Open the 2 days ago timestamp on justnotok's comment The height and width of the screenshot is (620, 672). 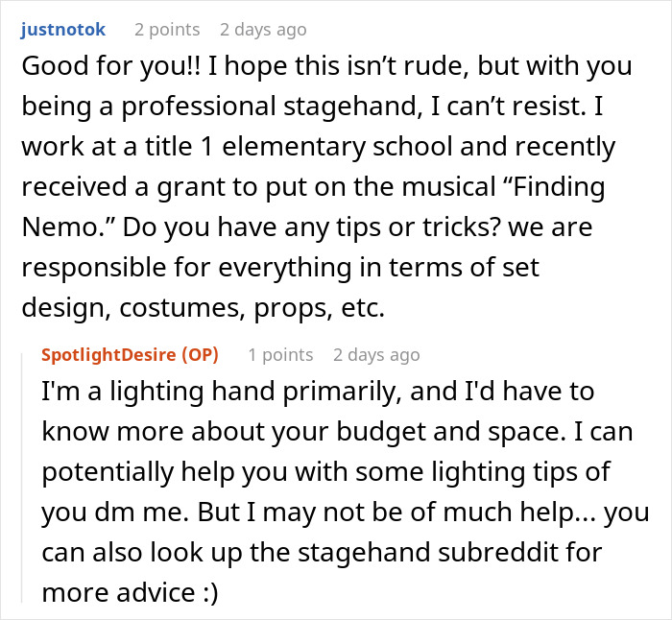coord(263,30)
